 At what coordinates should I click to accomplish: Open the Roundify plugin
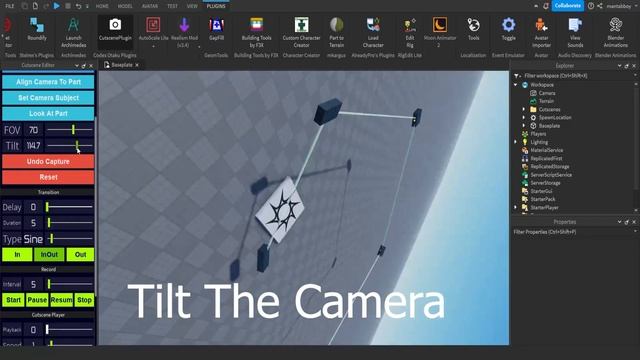click(x=37, y=29)
